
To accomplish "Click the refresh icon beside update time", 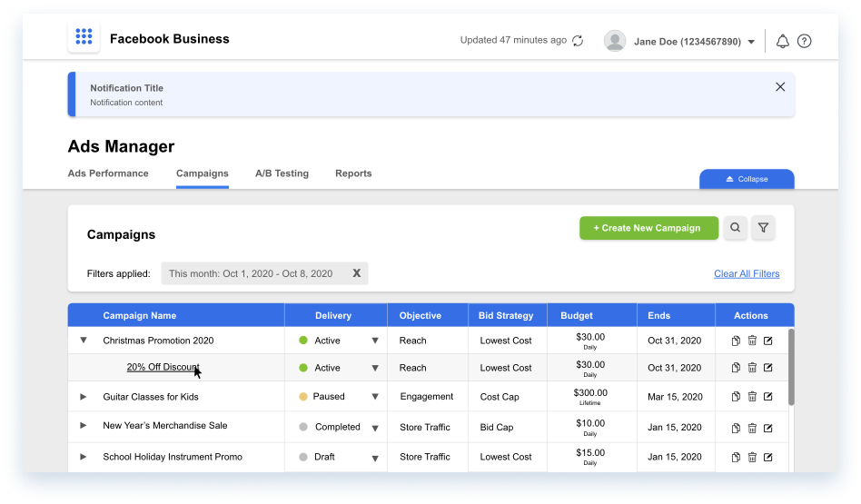I will click(x=578, y=41).
